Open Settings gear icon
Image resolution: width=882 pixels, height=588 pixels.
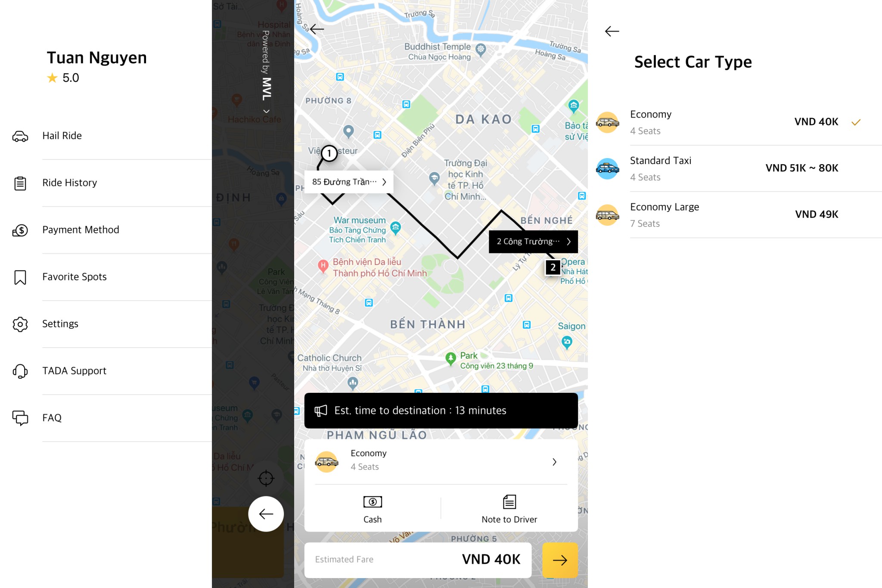19,323
